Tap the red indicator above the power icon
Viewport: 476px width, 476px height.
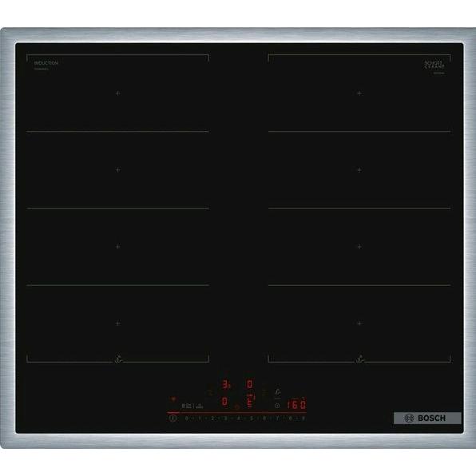[x=173, y=399]
